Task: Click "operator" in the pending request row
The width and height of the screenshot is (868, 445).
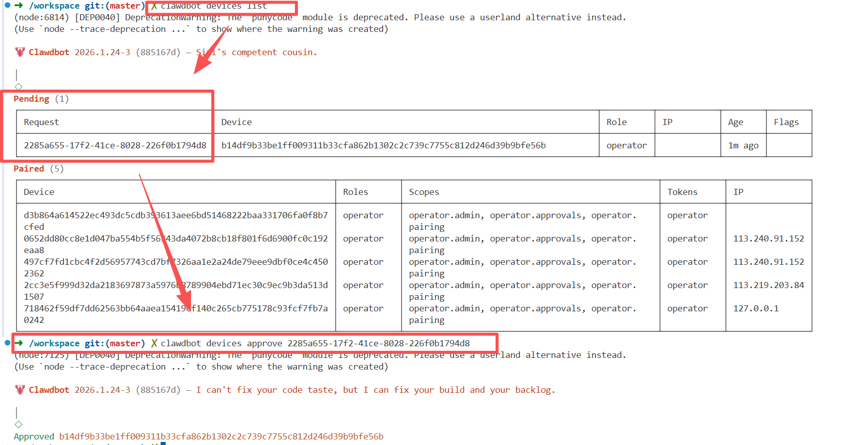Action: 627,145
